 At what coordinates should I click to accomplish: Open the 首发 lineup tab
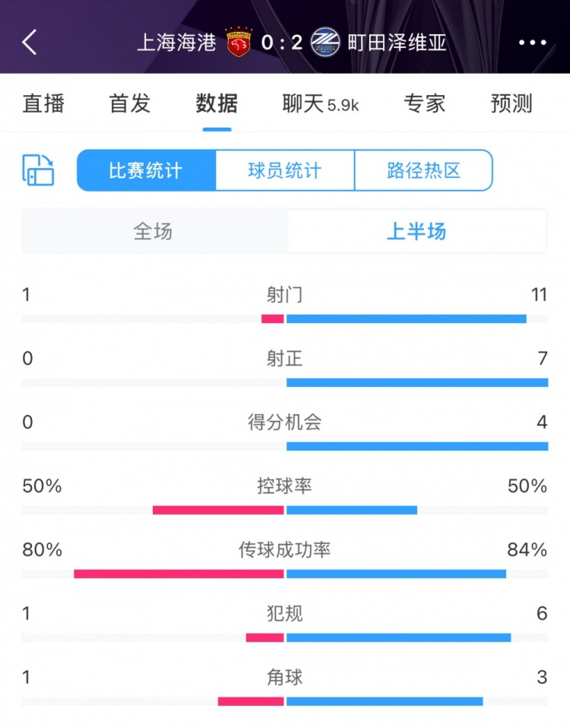tap(130, 103)
